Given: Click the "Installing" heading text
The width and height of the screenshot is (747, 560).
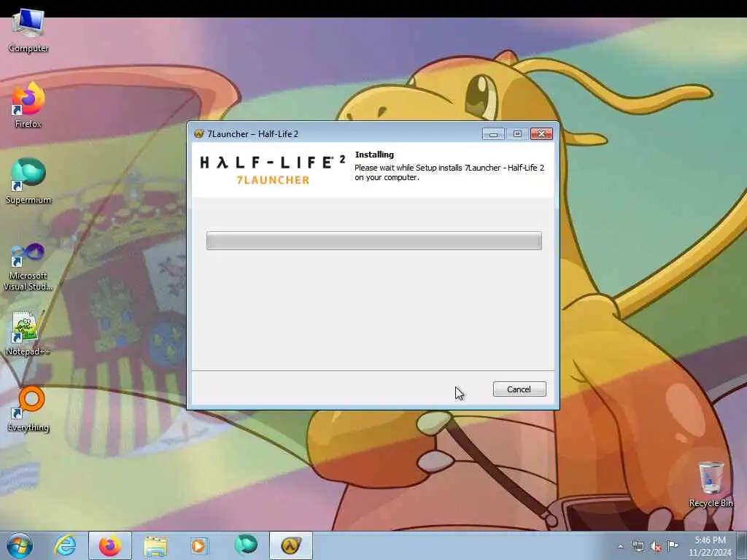Looking at the screenshot, I should pos(374,155).
